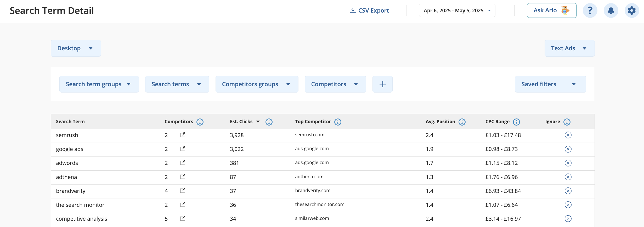Image resolution: width=644 pixels, height=227 pixels.
Task: Open competitors popout for adthena row
Action: click(x=183, y=176)
